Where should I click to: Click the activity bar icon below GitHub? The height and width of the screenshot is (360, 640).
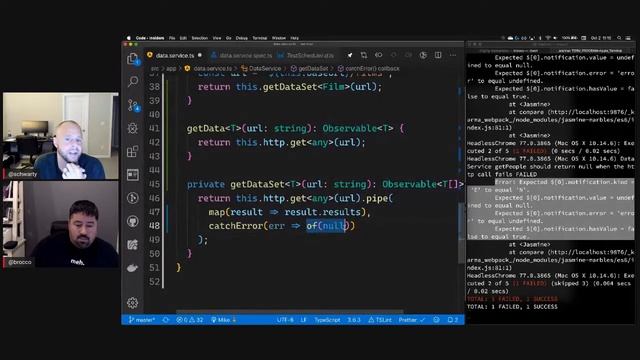pyautogui.click(x=133, y=244)
